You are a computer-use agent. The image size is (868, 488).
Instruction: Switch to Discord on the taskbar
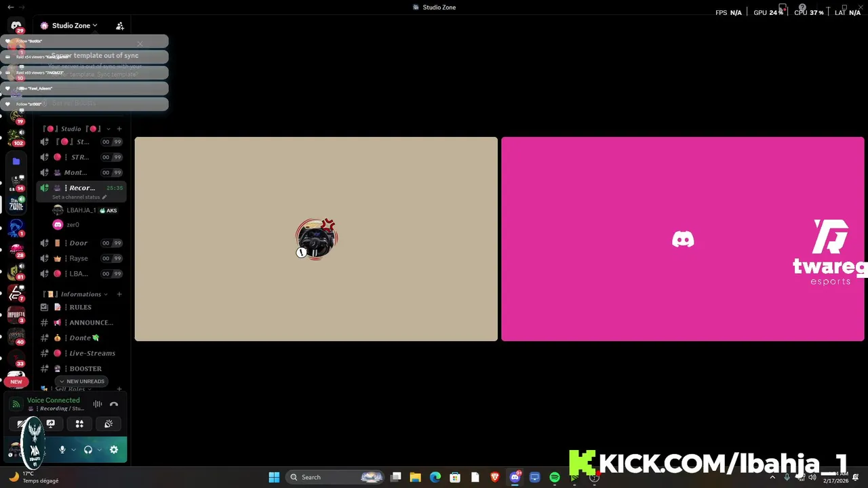515,477
